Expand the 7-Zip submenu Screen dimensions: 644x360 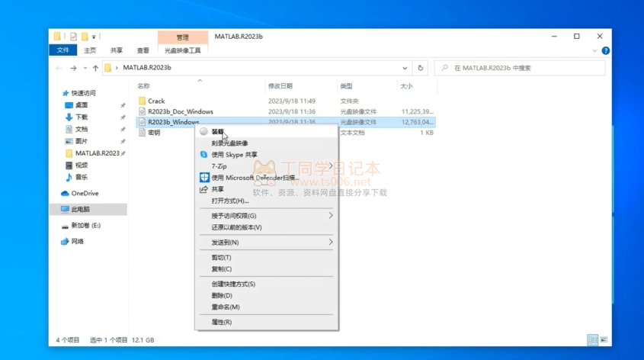[x=266, y=166]
